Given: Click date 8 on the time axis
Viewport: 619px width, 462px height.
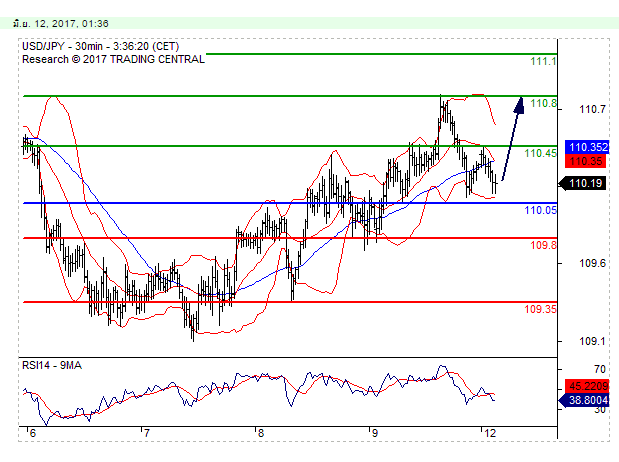Looking at the screenshot, I should (x=261, y=434).
